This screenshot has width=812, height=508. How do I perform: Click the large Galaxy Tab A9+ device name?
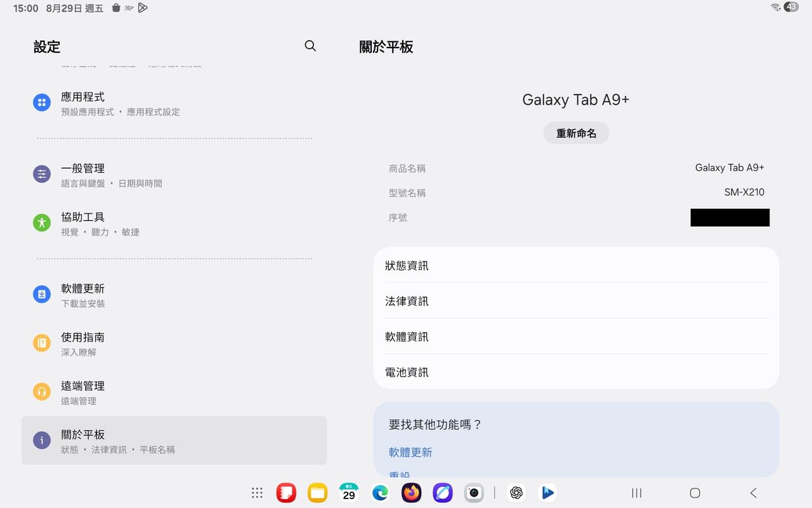tap(576, 100)
